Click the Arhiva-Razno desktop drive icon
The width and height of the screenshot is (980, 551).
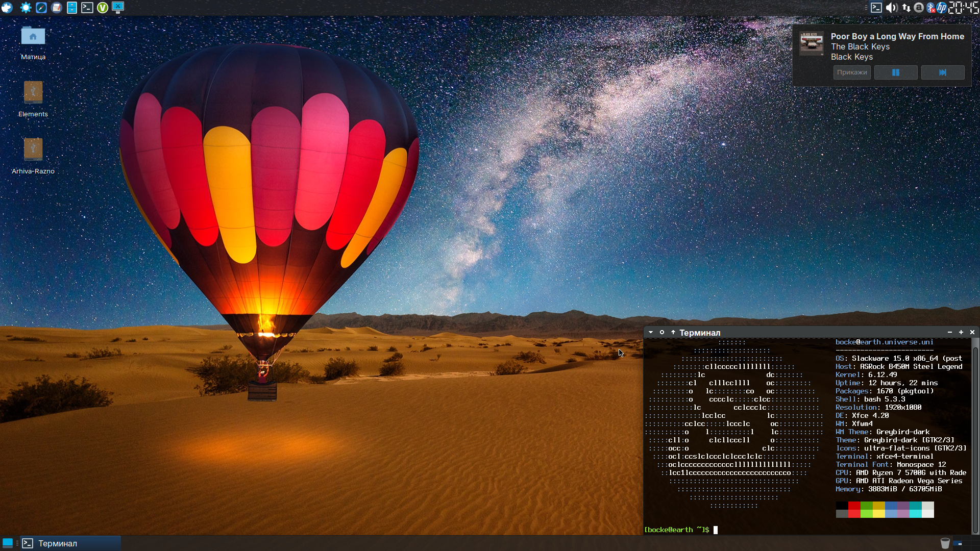coord(33,149)
